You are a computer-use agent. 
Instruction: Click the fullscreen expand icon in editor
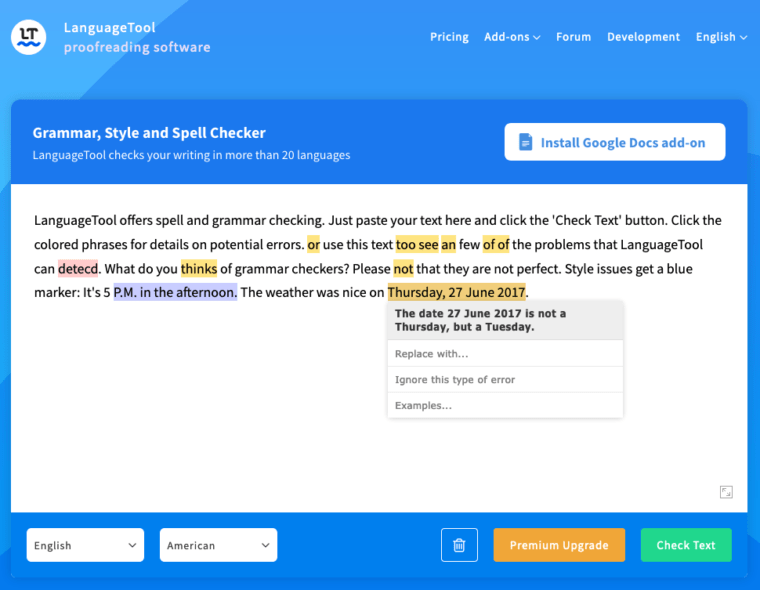pyautogui.click(x=726, y=491)
